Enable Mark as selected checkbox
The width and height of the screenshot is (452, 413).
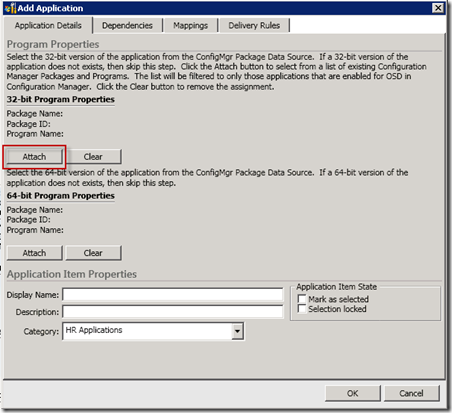click(x=302, y=299)
